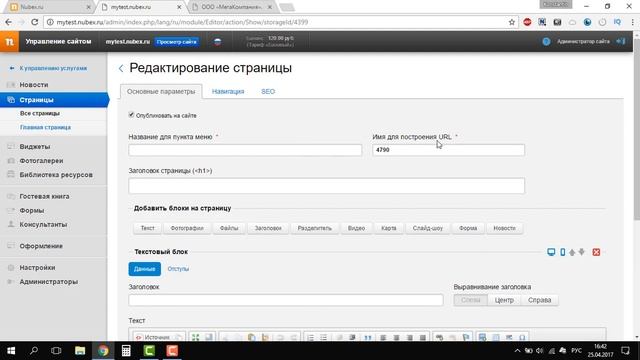This screenshot has height=360, width=640.
Task: Delete the text block with red X
Action: click(596, 252)
